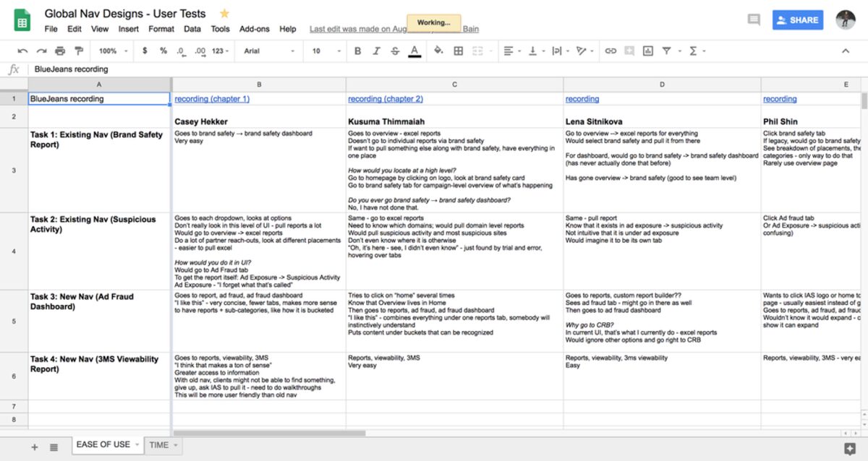Format as currency with dollar icon

tap(145, 51)
